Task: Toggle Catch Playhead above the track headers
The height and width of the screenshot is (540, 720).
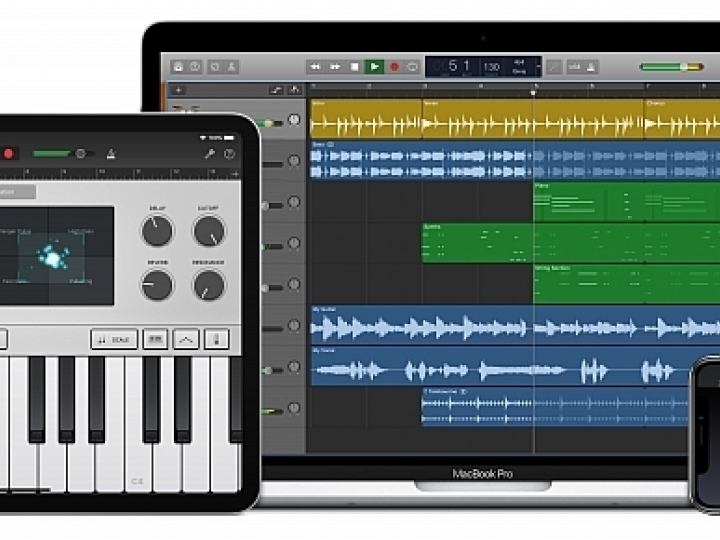Action: [x=294, y=90]
